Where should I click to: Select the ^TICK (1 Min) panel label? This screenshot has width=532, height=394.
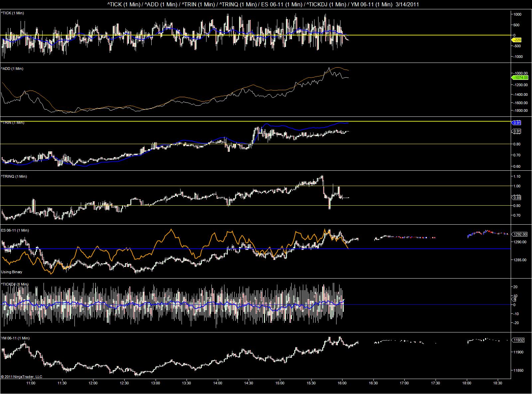coord(12,13)
